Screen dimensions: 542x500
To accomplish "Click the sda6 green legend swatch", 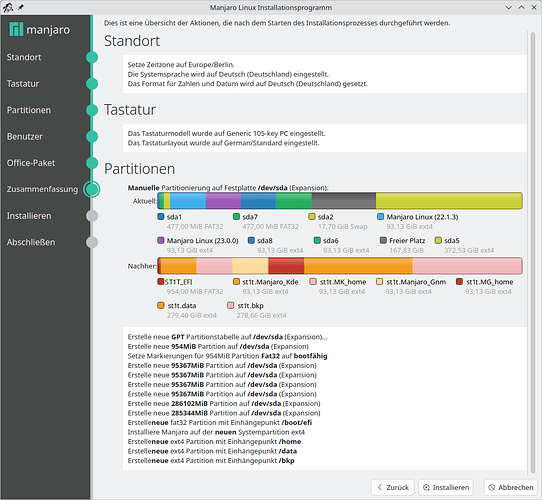I will click(317, 240).
